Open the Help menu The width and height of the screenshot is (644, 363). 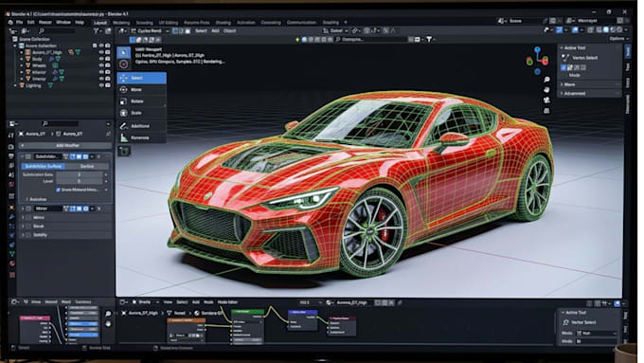click(x=80, y=22)
